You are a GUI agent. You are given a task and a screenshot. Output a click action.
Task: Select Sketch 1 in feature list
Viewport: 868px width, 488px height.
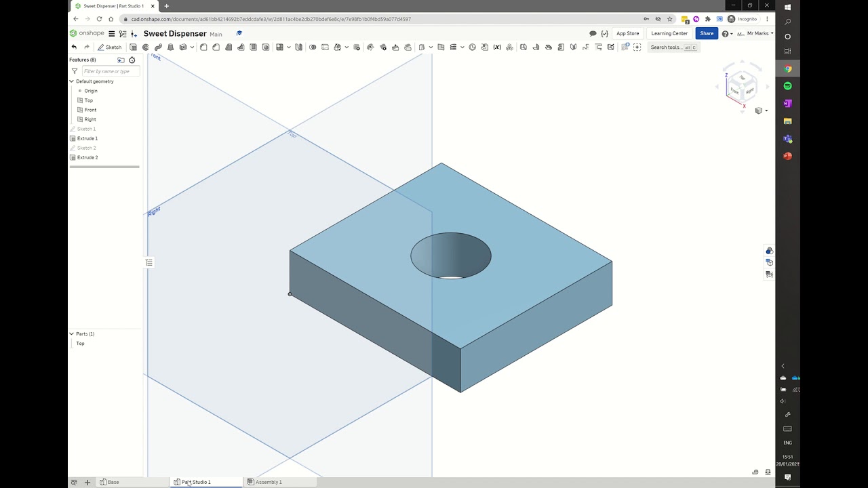(x=86, y=129)
